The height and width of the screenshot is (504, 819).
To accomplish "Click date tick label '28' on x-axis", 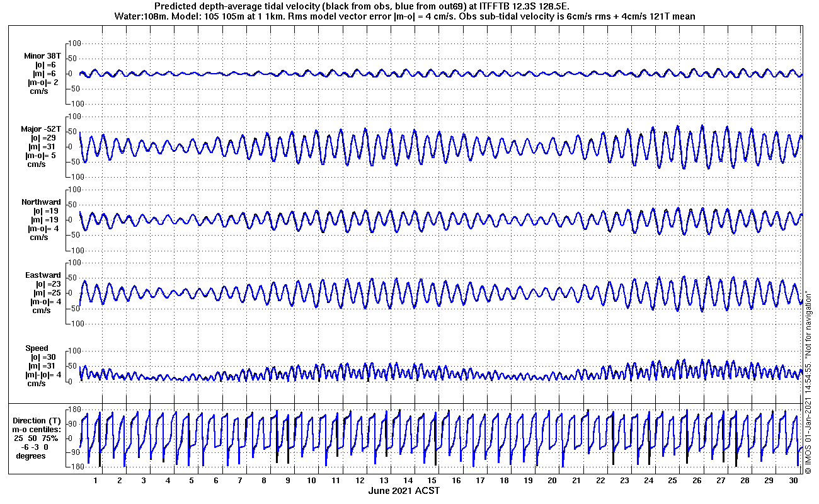I will click(745, 481).
